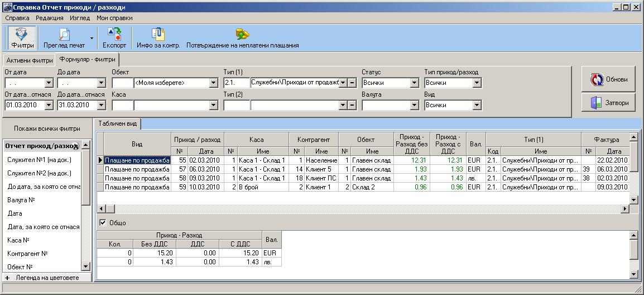Click the Тип (1) code field 2.1.
Screen dimensions: 644x295
pos(237,83)
